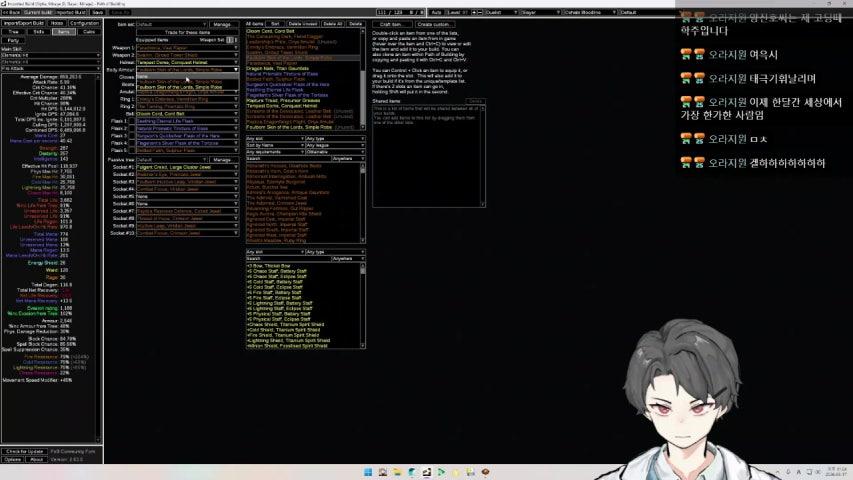The image size is (853, 480).
Task: Open the Calcs tab
Action: pos(90,31)
